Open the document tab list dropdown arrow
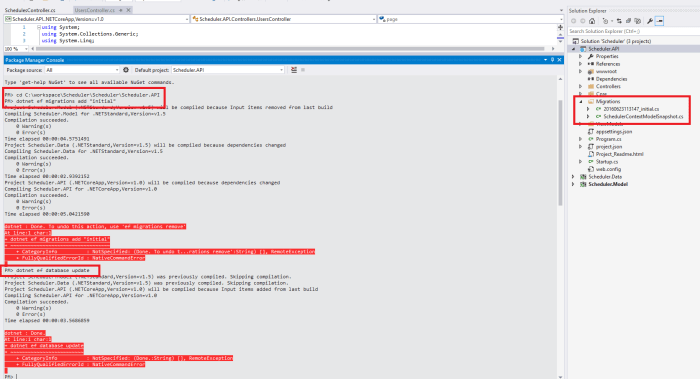The height and width of the screenshot is (379, 700). coord(561,10)
